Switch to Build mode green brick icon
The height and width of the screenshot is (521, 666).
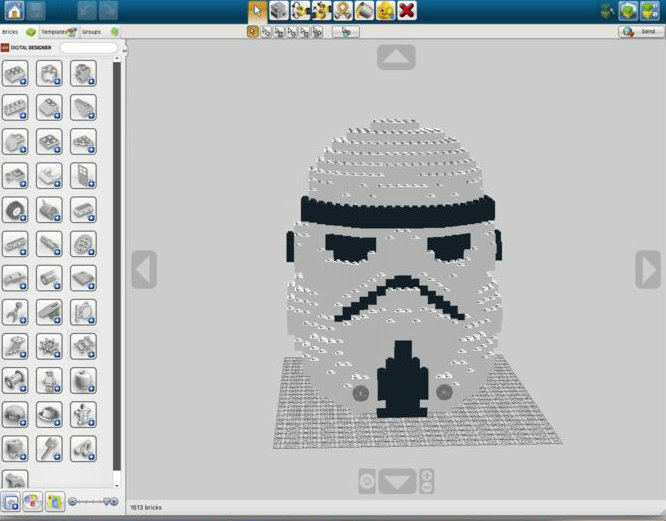(628, 11)
